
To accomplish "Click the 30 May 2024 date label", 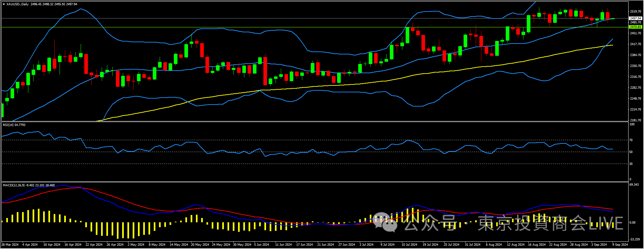I will pyautogui.click(x=242, y=245).
